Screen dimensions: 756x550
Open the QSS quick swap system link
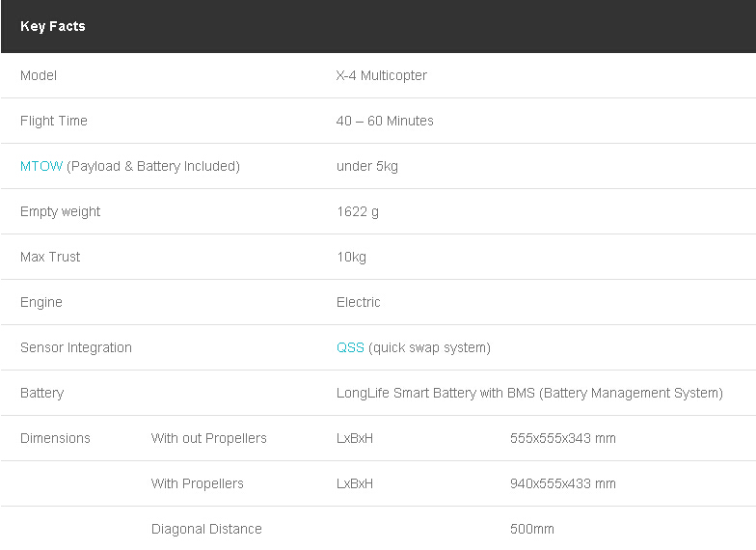pyautogui.click(x=351, y=347)
